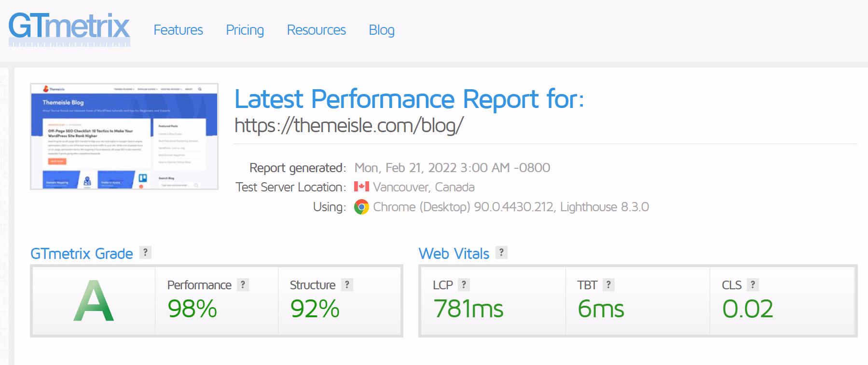Select Pricing in the navigation bar

pyautogui.click(x=245, y=30)
